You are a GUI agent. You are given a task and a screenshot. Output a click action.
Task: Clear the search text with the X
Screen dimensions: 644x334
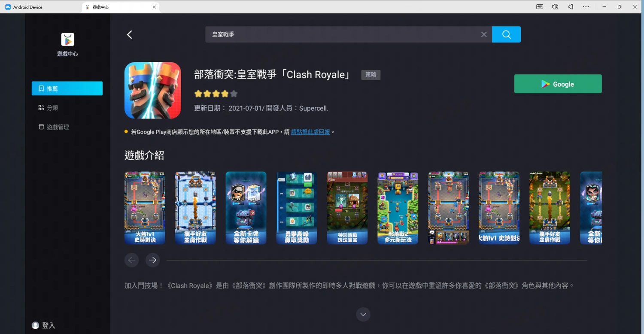pyautogui.click(x=484, y=34)
